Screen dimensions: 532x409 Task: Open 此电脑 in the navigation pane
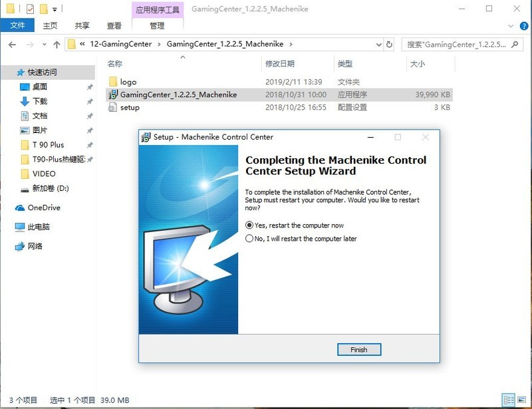click(39, 227)
